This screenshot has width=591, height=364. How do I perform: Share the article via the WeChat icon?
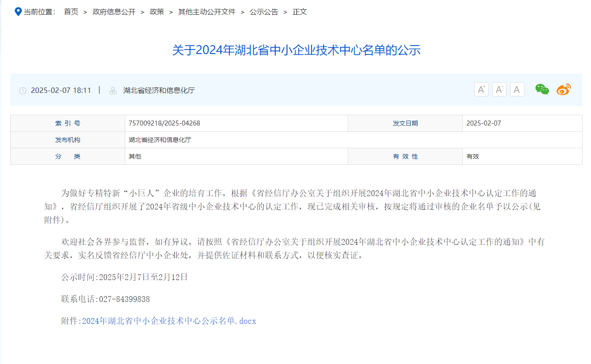tap(542, 89)
